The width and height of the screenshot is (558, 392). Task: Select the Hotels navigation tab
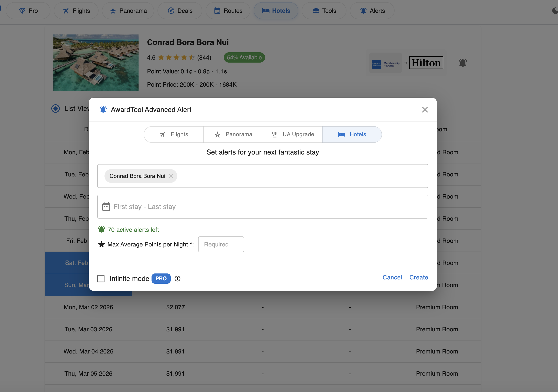(276, 11)
